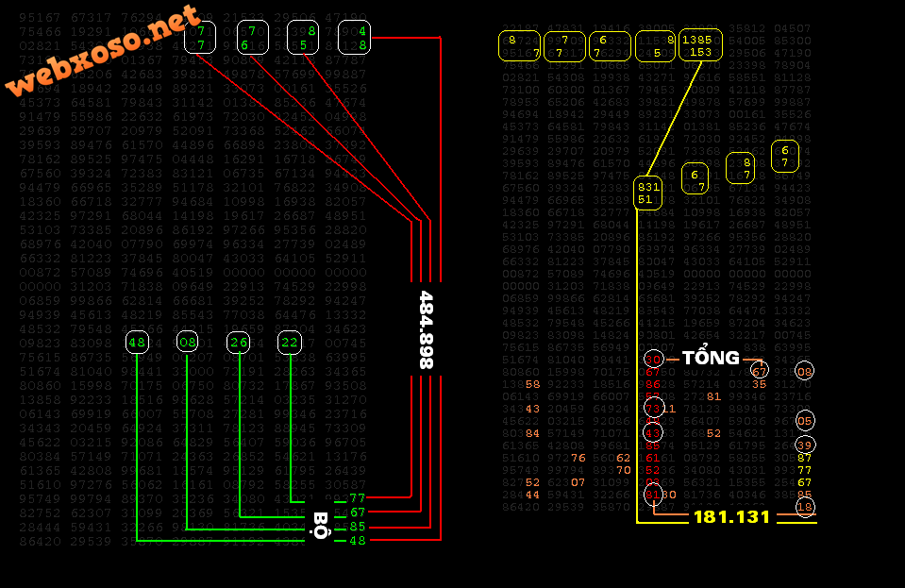This screenshot has width=905, height=588.
Task: Click the circled red number 73
Action: [653, 409]
